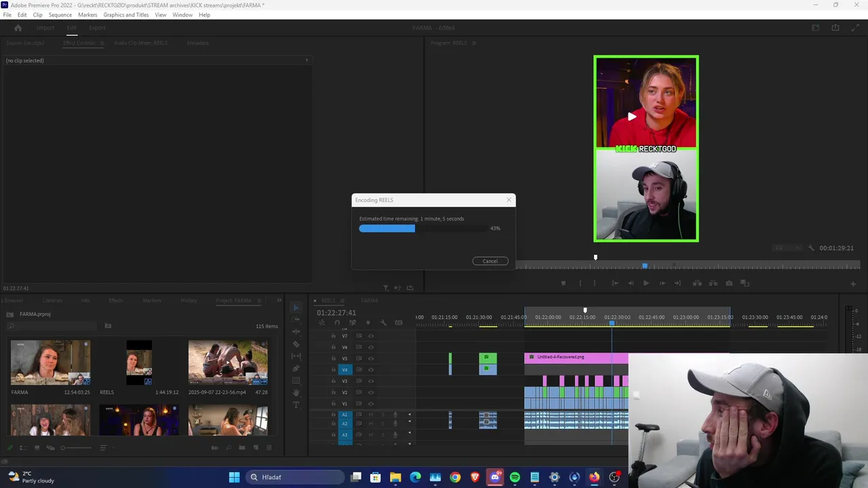The height and width of the screenshot is (488, 868).
Task: Toggle visibility eye of track V2
Action: point(371,392)
